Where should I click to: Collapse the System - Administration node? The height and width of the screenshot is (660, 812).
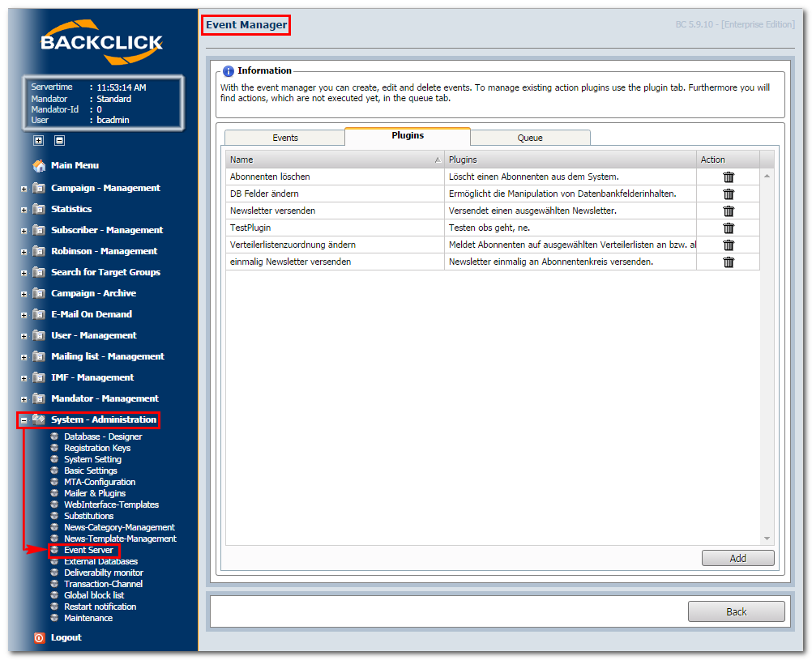24,420
